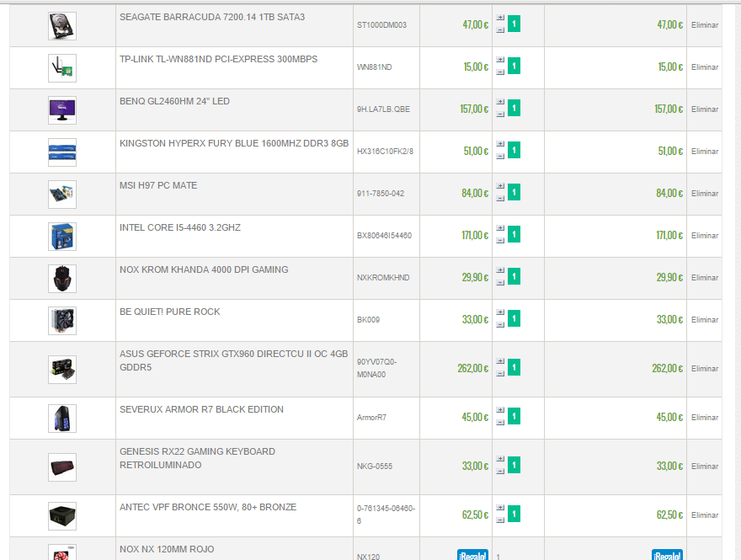This screenshot has width=741, height=560.
Task: Open BenQ monitor product thumbnail
Action: 62,110
